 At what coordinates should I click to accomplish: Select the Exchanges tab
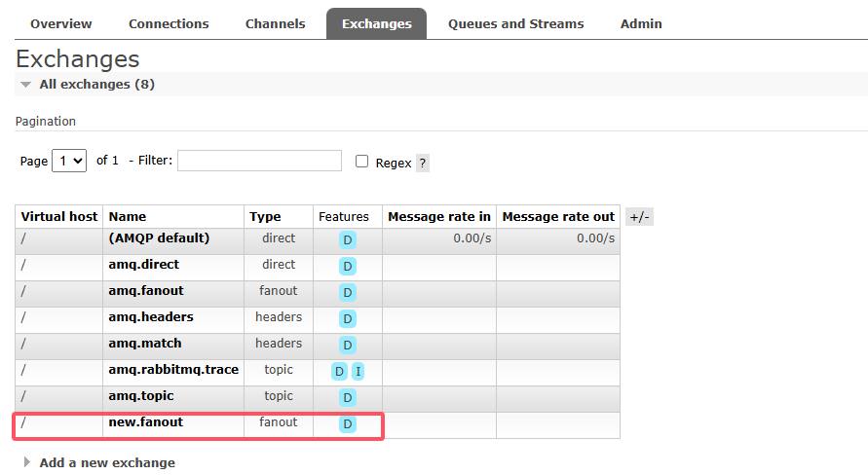[x=376, y=23]
